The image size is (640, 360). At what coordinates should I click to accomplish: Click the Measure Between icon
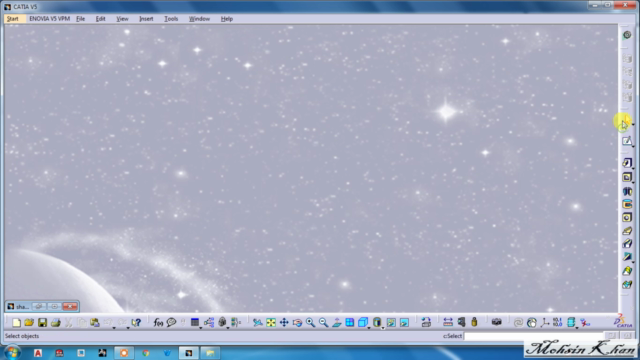(448, 322)
